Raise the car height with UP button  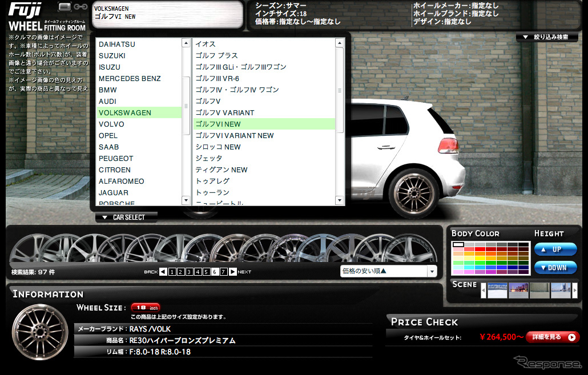point(555,249)
